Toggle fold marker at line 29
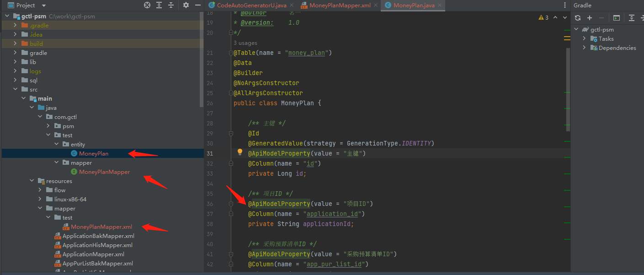This screenshot has height=275, width=644. pos(231,134)
